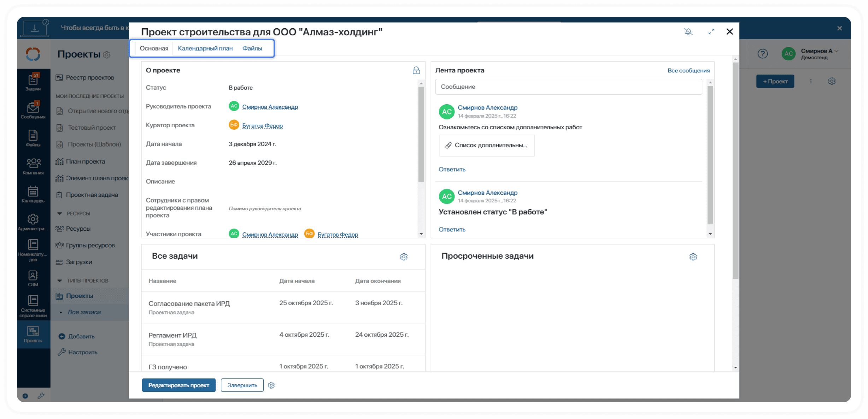Open the help question mark icon
This screenshot has width=868, height=419.
tap(762, 54)
